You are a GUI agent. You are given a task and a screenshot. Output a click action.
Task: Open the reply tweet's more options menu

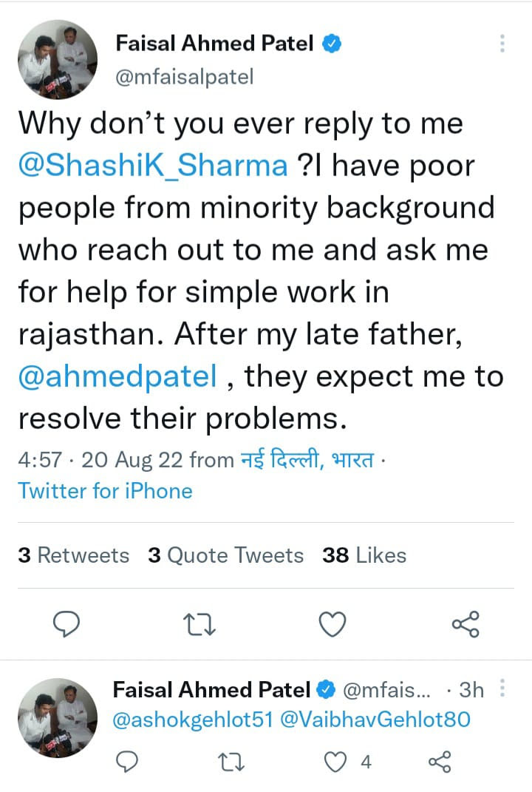coord(502,690)
